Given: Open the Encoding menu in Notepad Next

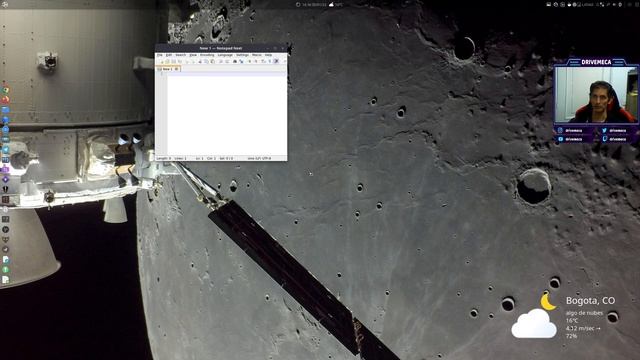Looking at the screenshot, I should click(x=207, y=55).
